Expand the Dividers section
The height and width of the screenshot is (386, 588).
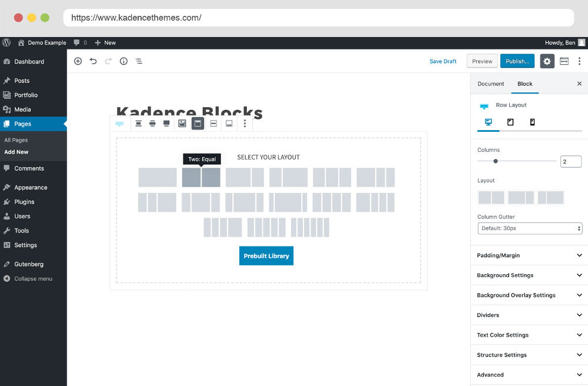click(528, 315)
